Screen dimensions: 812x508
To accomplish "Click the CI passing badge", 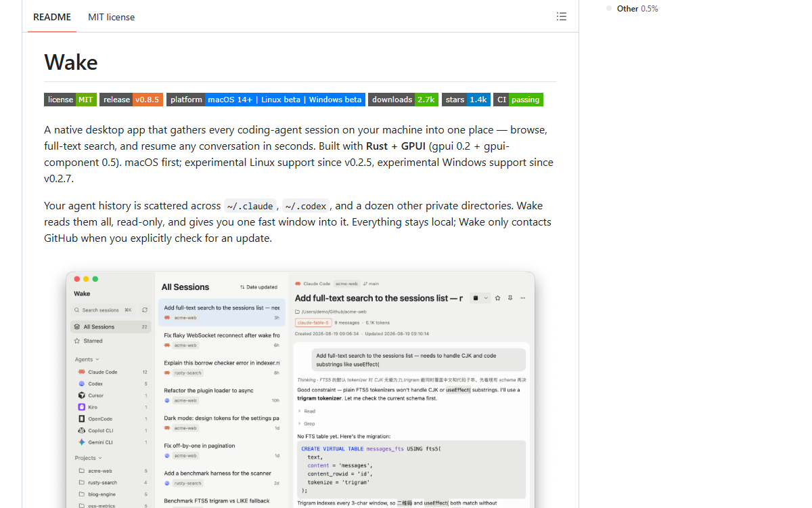I will 518,100.
